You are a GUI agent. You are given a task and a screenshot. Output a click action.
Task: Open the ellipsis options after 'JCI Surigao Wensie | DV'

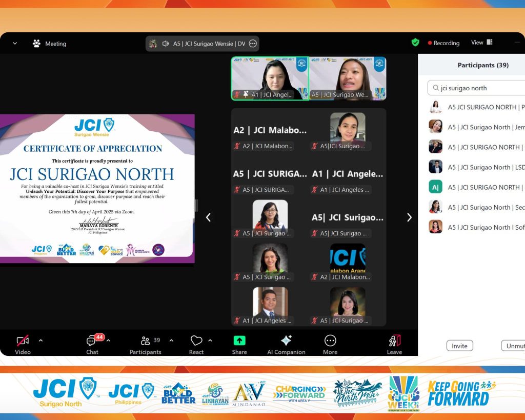coord(253,44)
